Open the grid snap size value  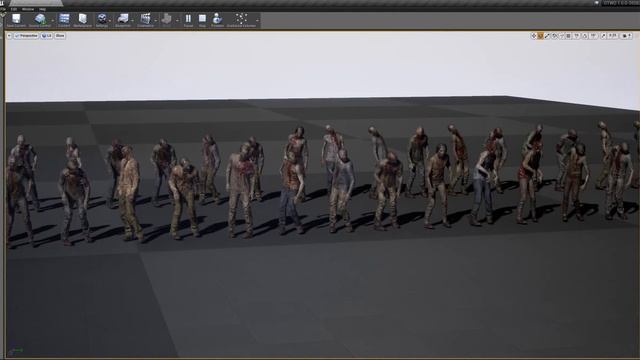[577, 36]
